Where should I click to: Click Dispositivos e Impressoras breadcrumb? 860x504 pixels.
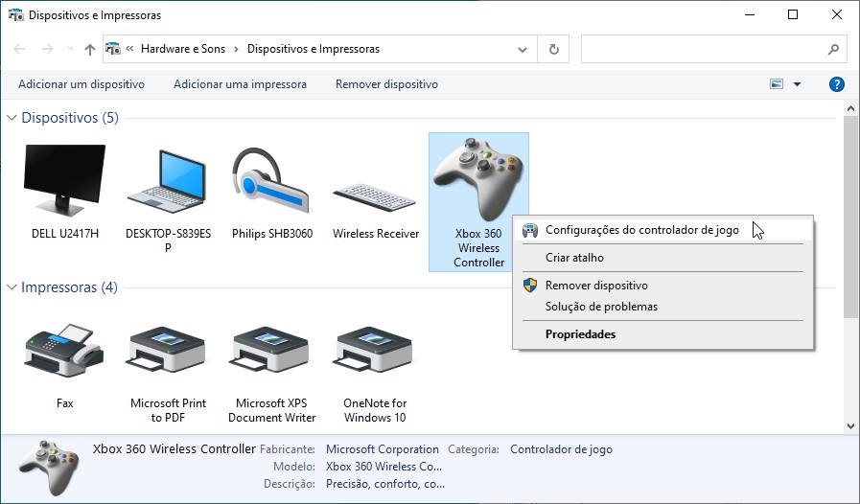click(314, 49)
